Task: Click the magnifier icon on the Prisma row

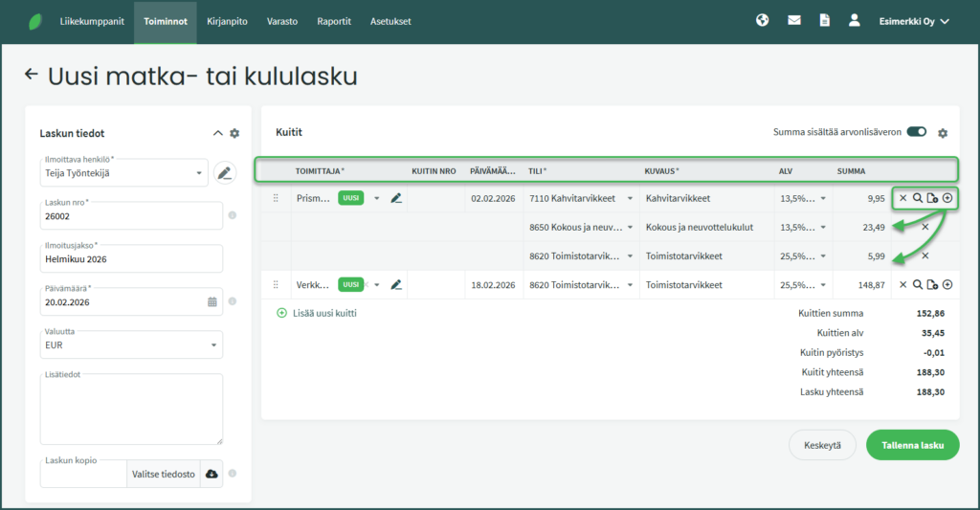Action: pos(917,198)
